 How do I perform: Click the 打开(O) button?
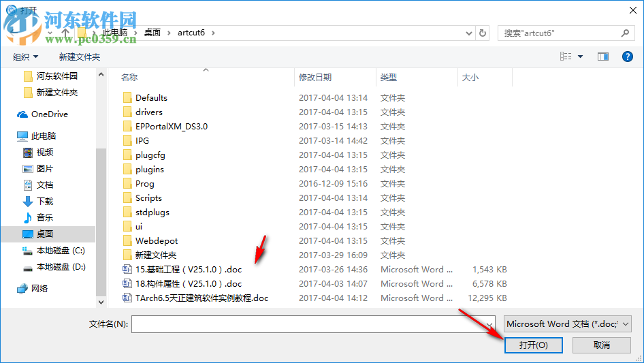(x=534, y=345)
